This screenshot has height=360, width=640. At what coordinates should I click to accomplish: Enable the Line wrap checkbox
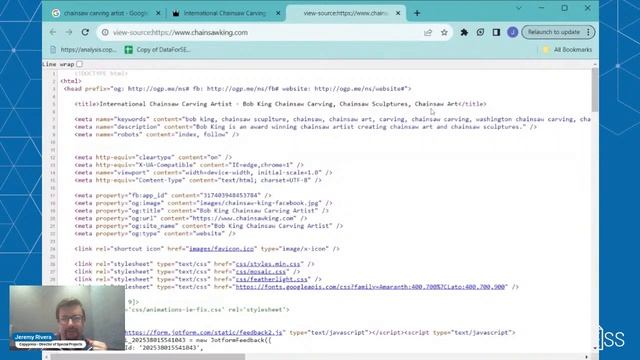click(x=80, y=64)
